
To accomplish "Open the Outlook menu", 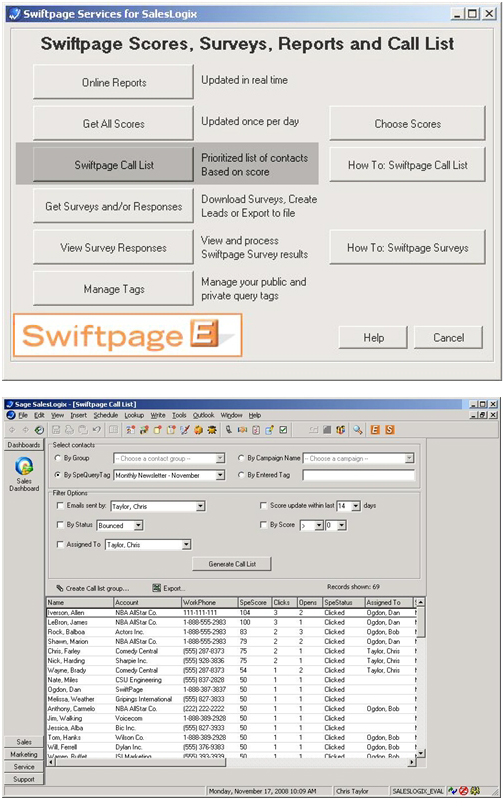I will 203,415.
